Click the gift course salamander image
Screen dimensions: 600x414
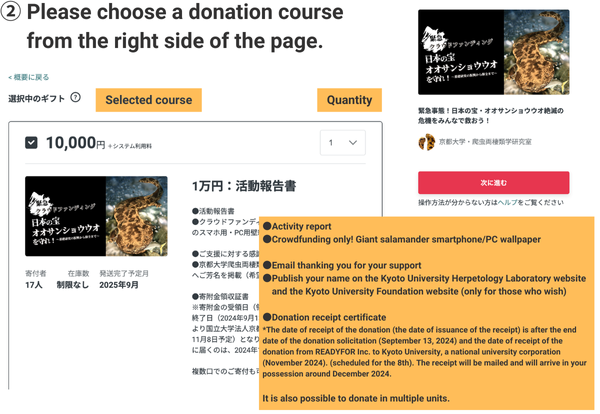(x=96, y=216)
